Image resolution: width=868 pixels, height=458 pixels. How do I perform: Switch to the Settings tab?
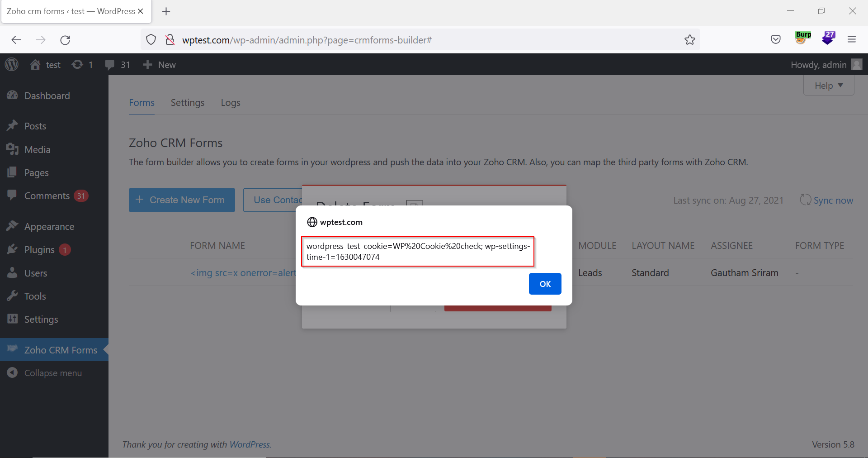coord(187,103)
